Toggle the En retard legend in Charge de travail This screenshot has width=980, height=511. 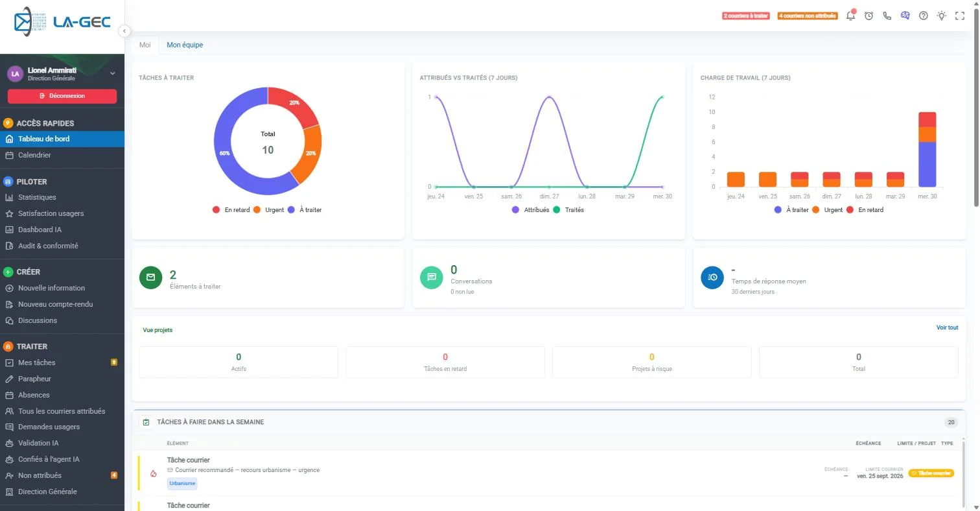pyautogui.click(x=865, y=210)
